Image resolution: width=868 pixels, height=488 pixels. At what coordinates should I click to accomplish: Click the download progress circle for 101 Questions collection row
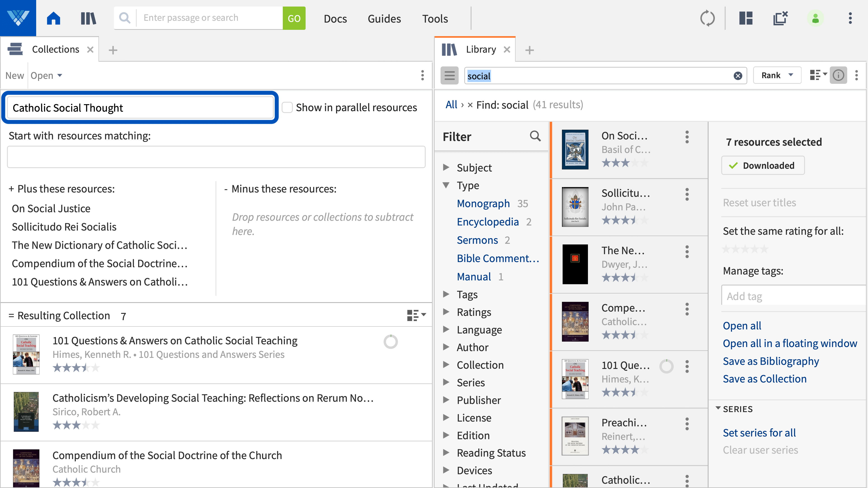[x=391, y=342]
